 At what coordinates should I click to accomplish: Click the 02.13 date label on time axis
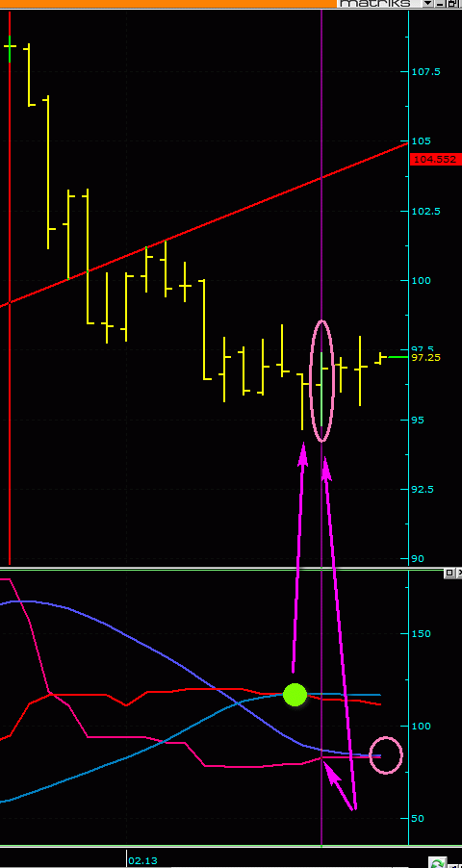click(142, 861)
